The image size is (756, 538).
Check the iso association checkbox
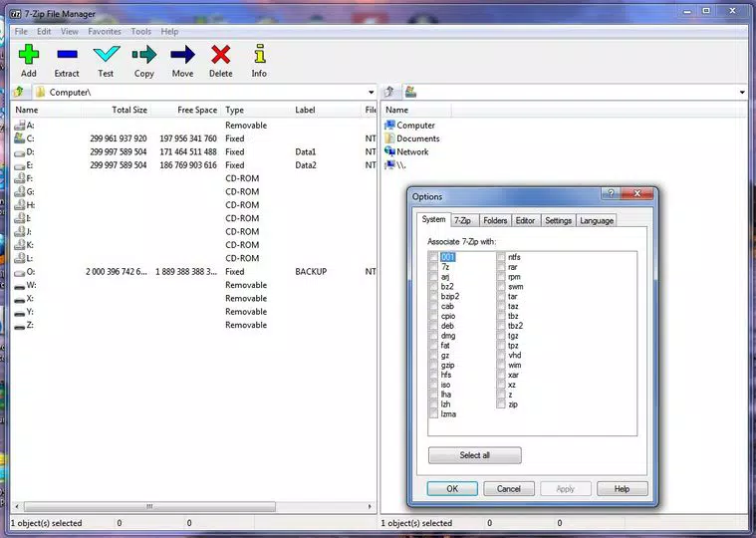(x=434, y=385)
